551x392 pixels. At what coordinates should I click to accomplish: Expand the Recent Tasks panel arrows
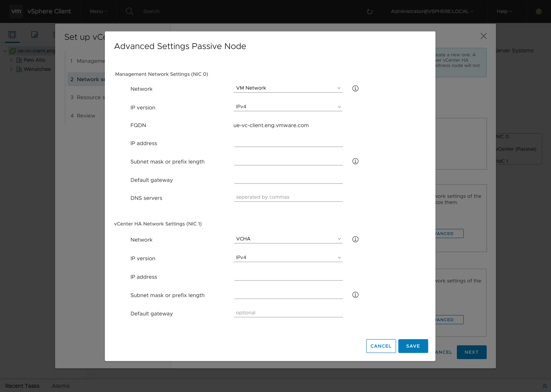[x=545, y=386]
